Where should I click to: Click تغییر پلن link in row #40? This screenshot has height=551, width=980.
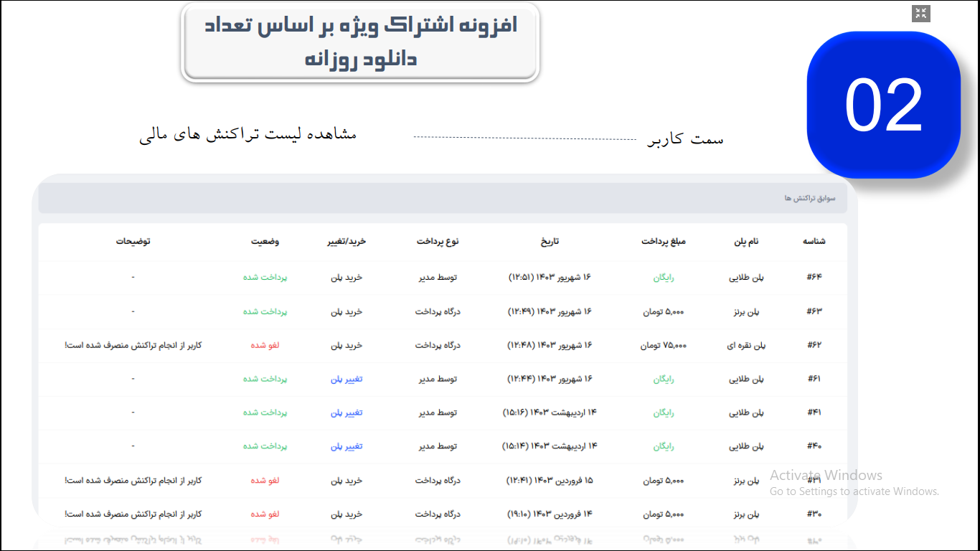(x=347, y=446)
